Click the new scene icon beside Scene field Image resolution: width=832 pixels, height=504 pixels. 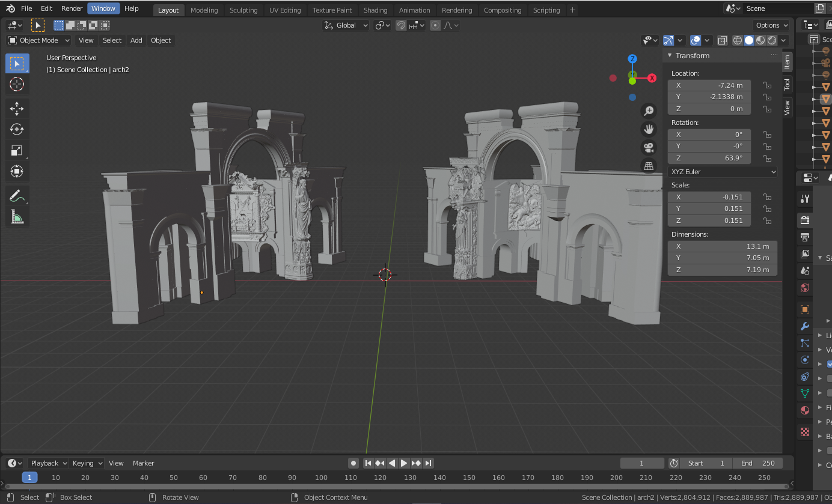[820, 8]
